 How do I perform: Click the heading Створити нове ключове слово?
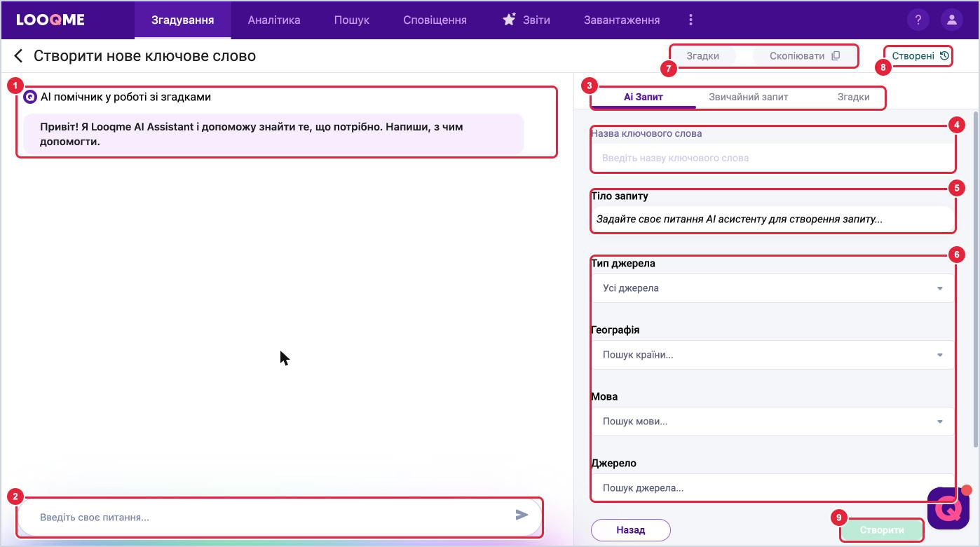pyautogui.click(x=144, y=56)
